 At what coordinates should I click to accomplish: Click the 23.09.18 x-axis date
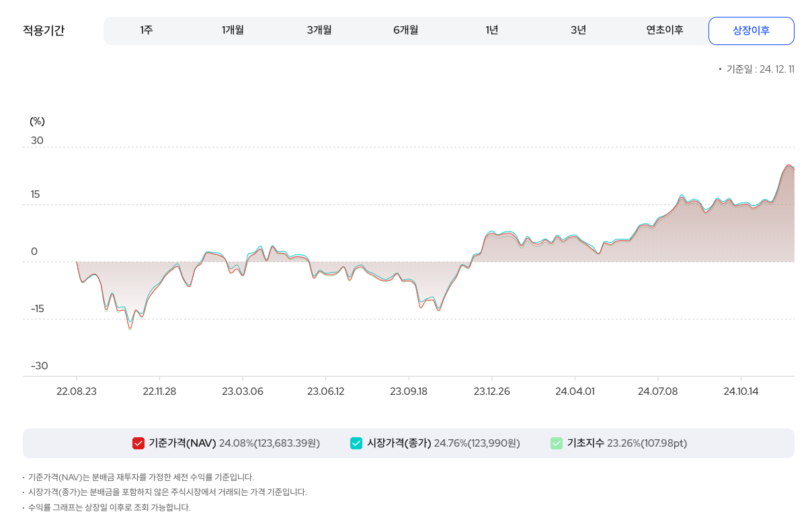[x=409, y=392]
